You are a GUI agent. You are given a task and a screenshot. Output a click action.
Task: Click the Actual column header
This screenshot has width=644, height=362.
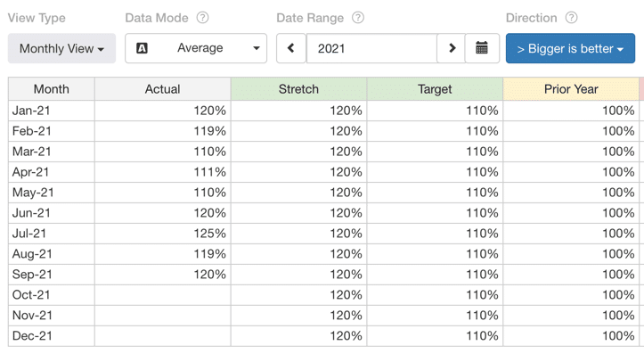pos(163,89)
